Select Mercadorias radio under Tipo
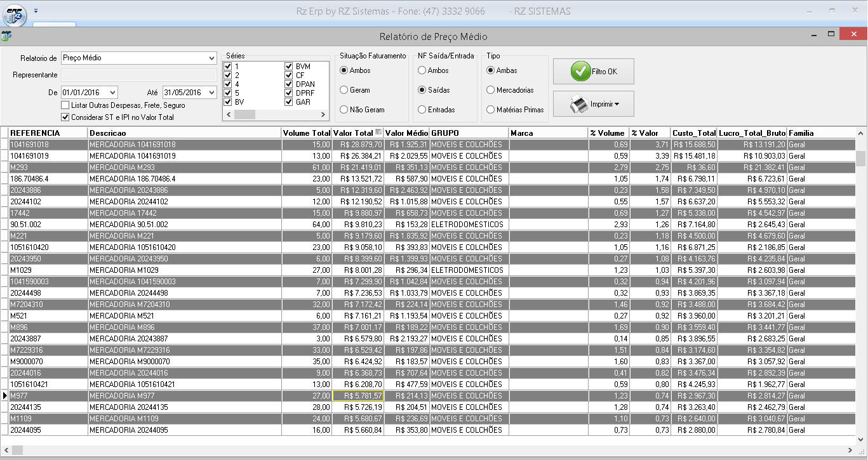 click(x=490, y=90)
